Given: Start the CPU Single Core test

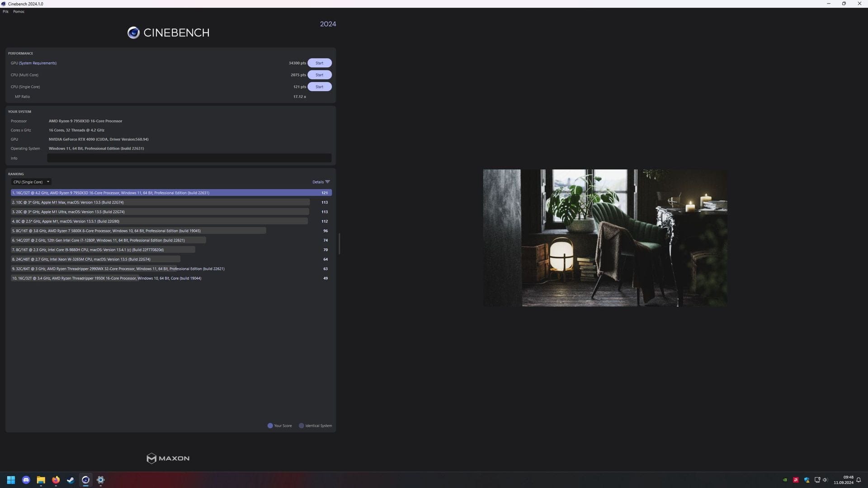Looking at the screenshot, I should [319, 86].
